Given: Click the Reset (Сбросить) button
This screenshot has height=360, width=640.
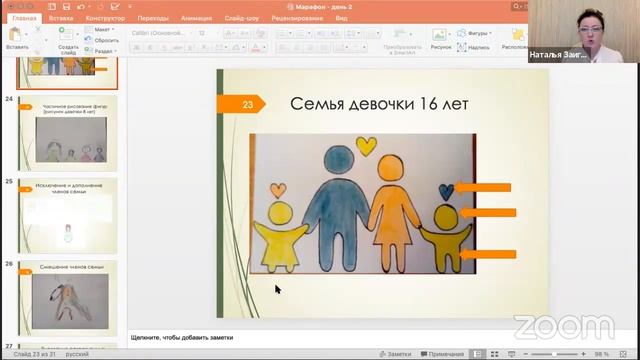Looking at the screenshot, I should tap(102, 40).
